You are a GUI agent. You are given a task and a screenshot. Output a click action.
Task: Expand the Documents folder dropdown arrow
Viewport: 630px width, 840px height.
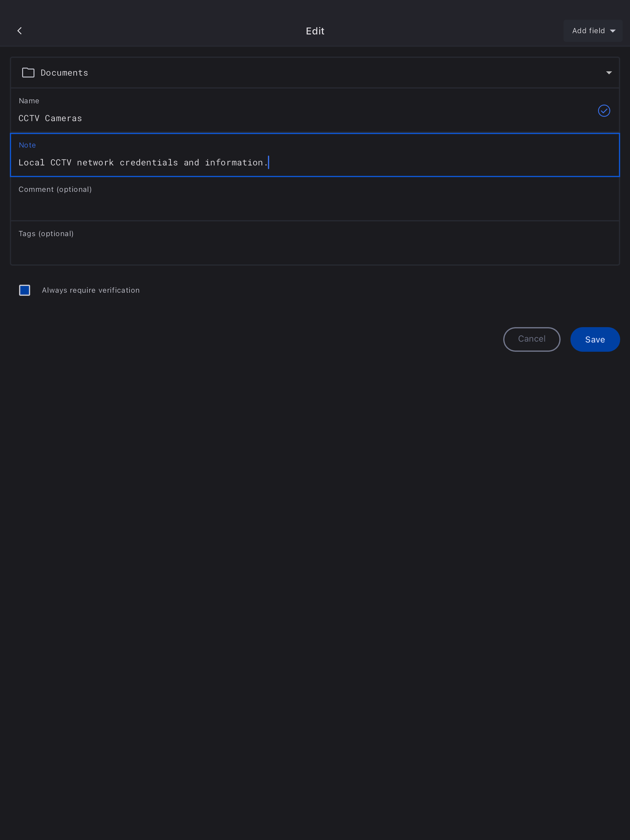(x=609, y=73)
